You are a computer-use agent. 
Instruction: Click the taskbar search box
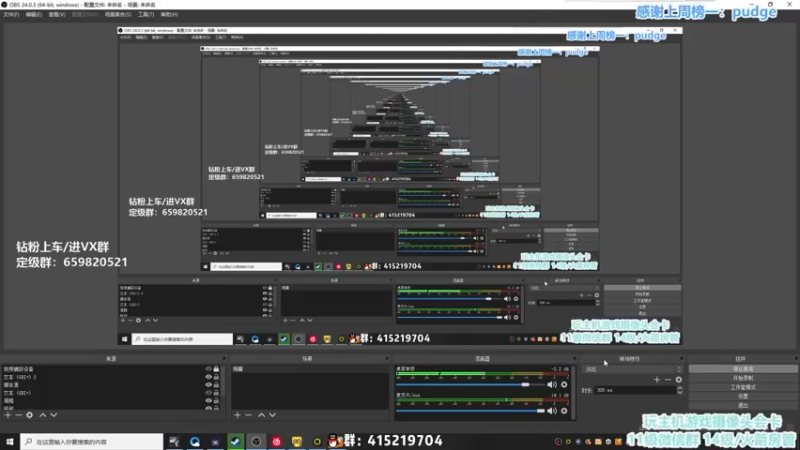click(x=92, y=441)
